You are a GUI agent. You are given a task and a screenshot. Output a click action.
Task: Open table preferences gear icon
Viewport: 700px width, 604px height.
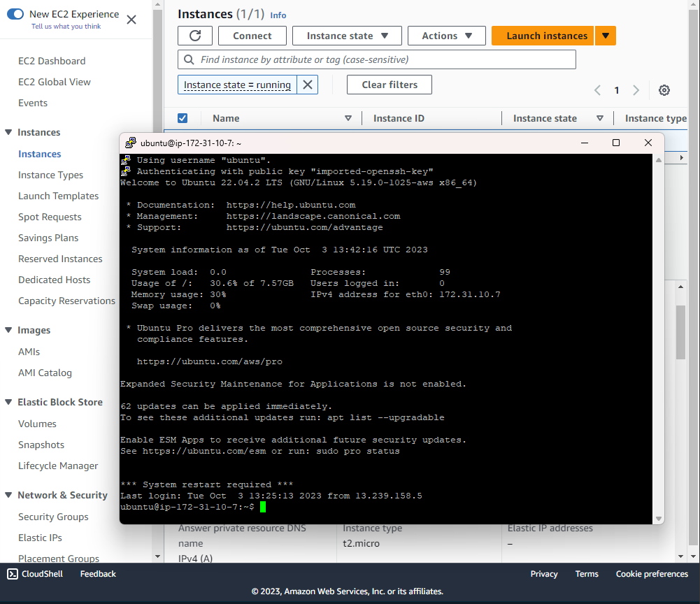pos(664,90)
